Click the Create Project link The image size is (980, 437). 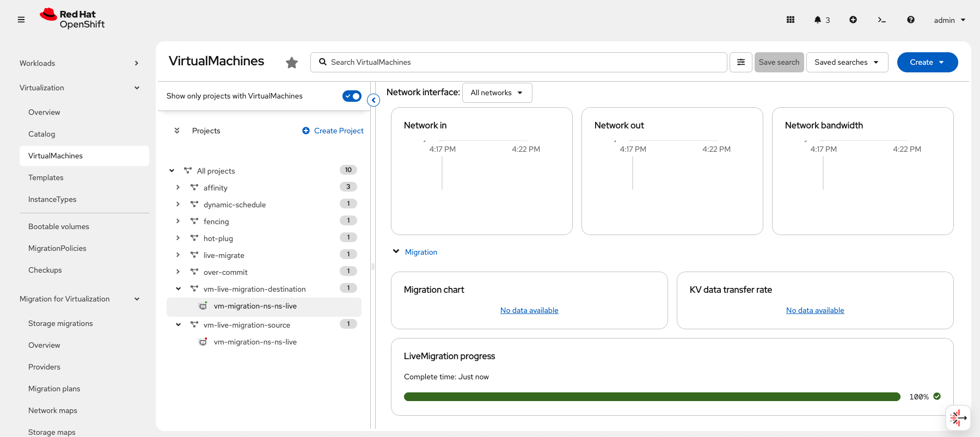(x=338, y=131)
